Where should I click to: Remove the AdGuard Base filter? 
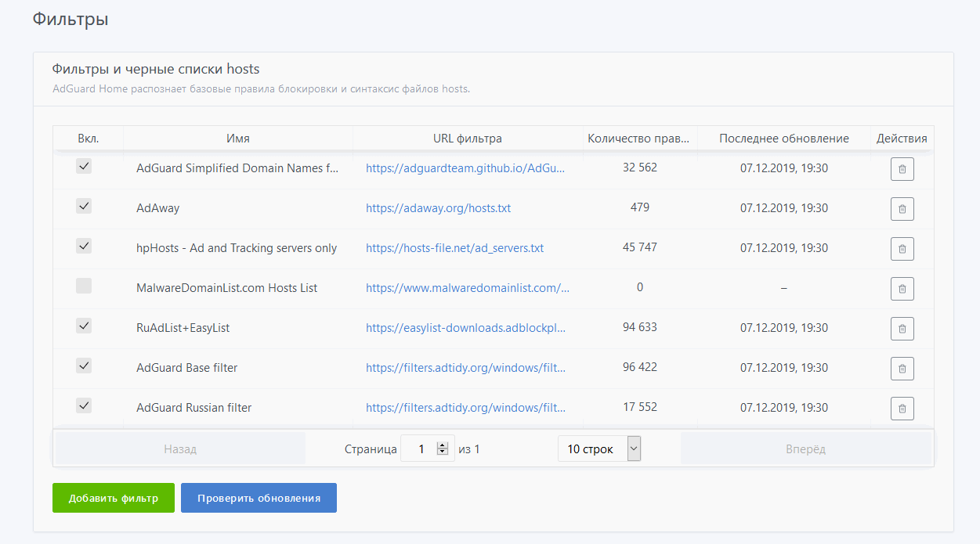(x=902, y=368)
